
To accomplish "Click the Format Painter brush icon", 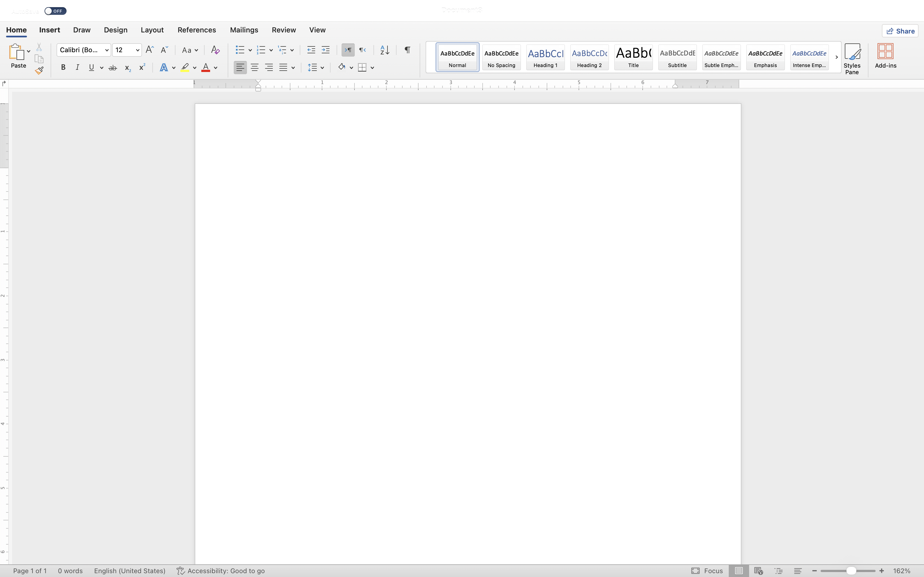I will (x=39, y=70).
